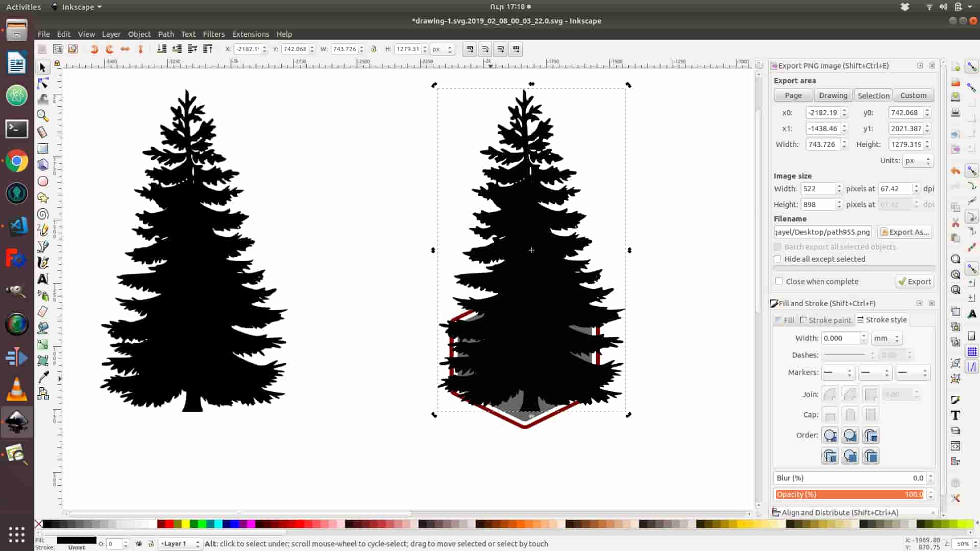980x551 pixels.
Task: Open the Extensions menu
Action: (x=250, y=34)
